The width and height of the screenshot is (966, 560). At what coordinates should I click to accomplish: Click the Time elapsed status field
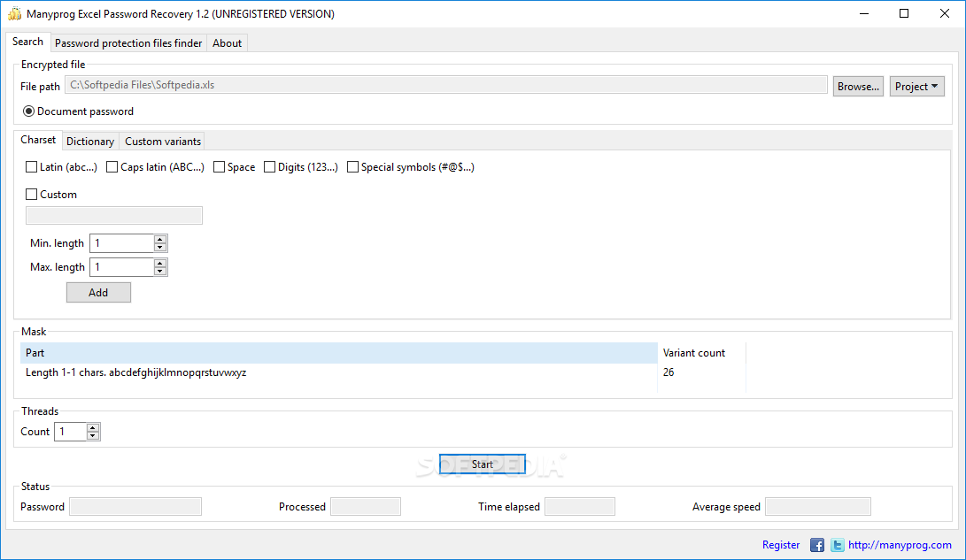pyautogui.click(x=580, y=507)
